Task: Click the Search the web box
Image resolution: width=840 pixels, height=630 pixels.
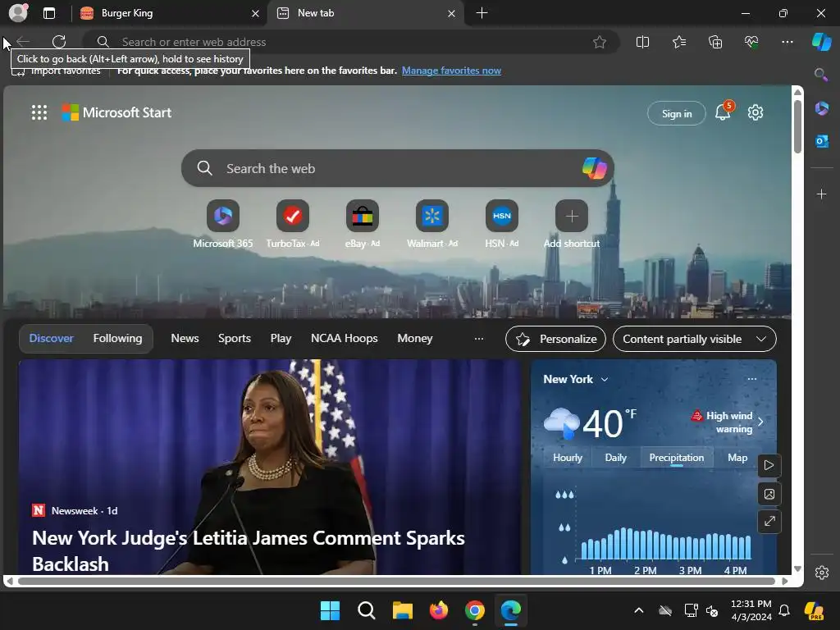Action: [398, 168]
